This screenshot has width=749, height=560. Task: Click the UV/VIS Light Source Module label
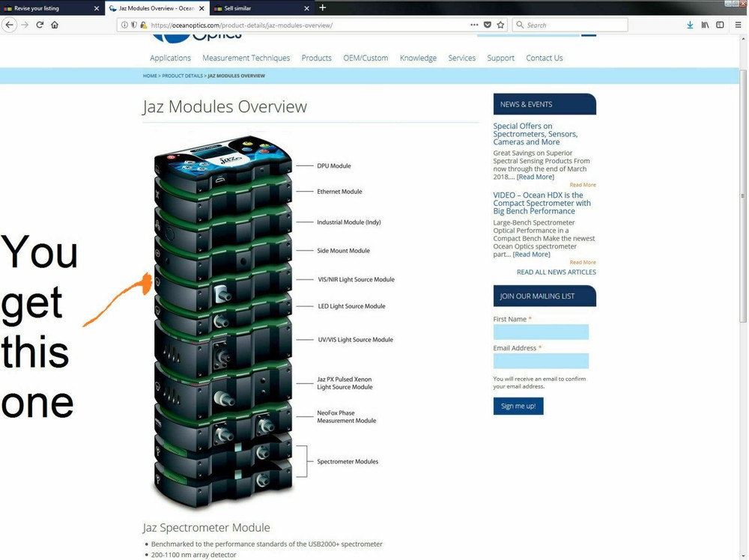355,339
